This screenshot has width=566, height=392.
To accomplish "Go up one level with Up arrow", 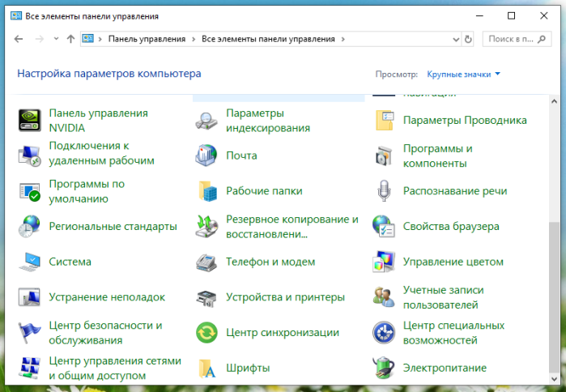I will (70, 39).
